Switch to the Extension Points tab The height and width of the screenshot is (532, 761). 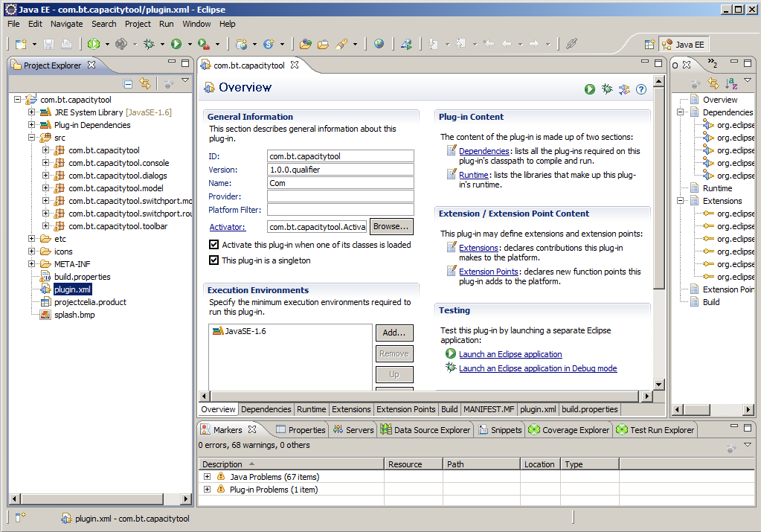(x=405, y=409)
